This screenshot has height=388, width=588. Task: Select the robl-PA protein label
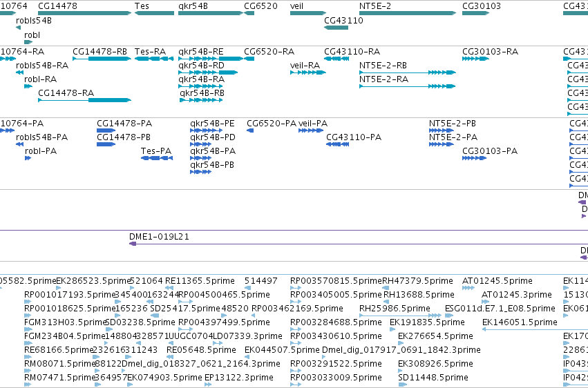click(x=41, y=151)
